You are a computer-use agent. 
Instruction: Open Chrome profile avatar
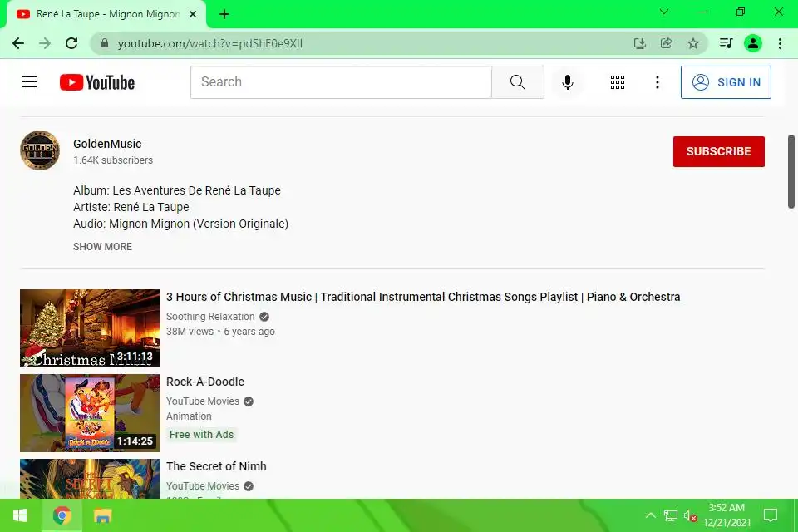pos(753,43)
